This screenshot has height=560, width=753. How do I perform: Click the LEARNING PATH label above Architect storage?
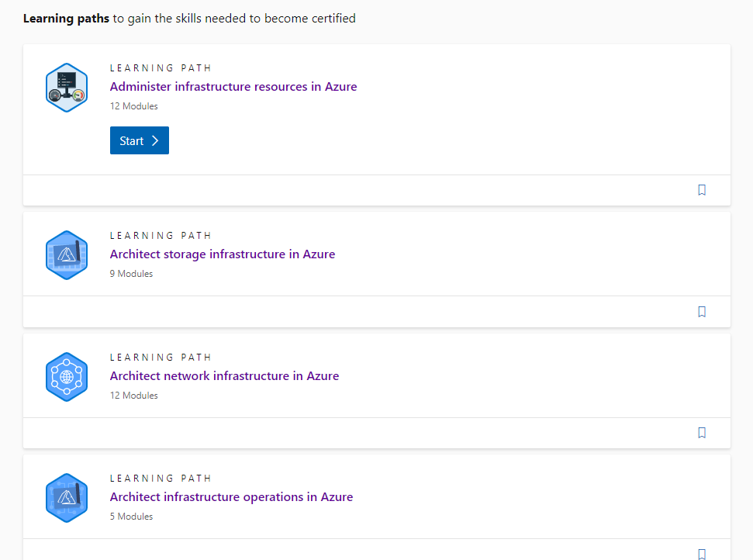[x=161, y=236]
